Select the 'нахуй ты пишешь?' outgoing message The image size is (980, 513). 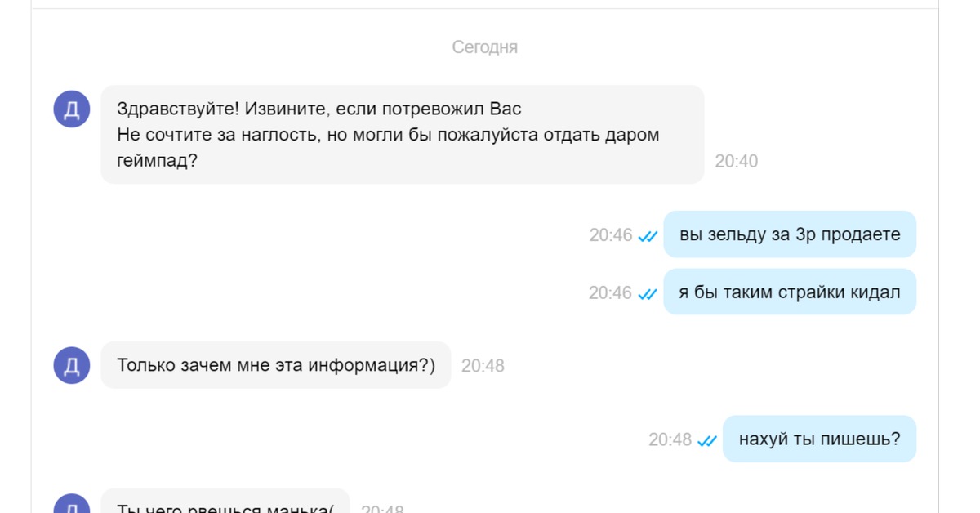(x=818, y=439)
